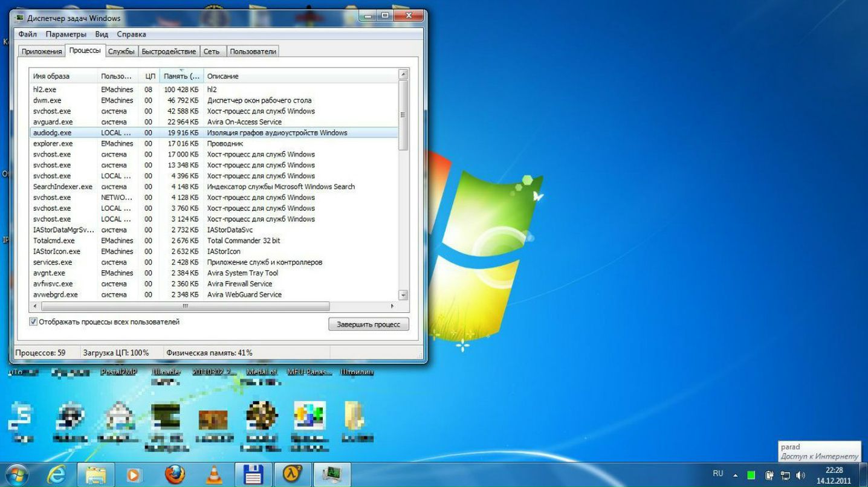Viewport: 868px width, 487px height.
Task: Open Firefox from the taskbar
Action: (175, 475)
